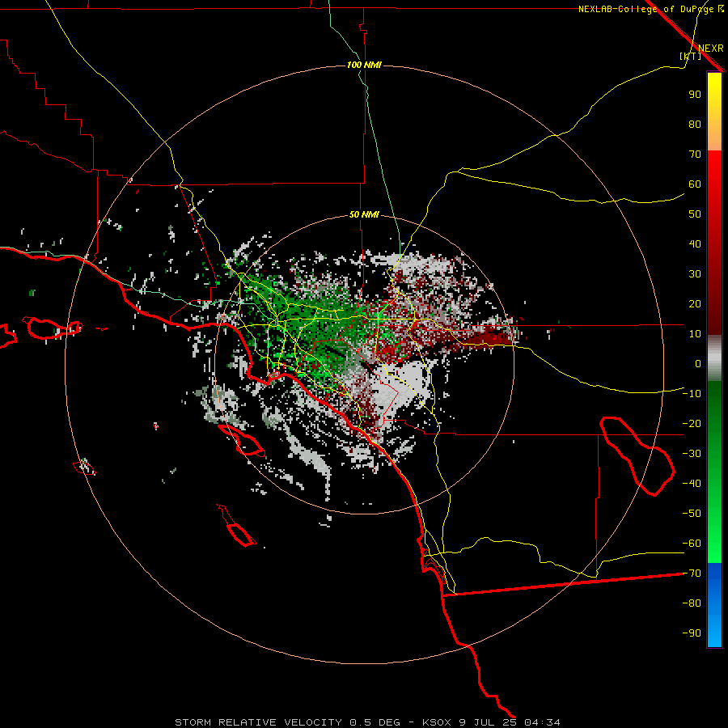Click the -50 value on the velocity scale
728x728 pixels.
pyautogui.click(x=692, y=514)
